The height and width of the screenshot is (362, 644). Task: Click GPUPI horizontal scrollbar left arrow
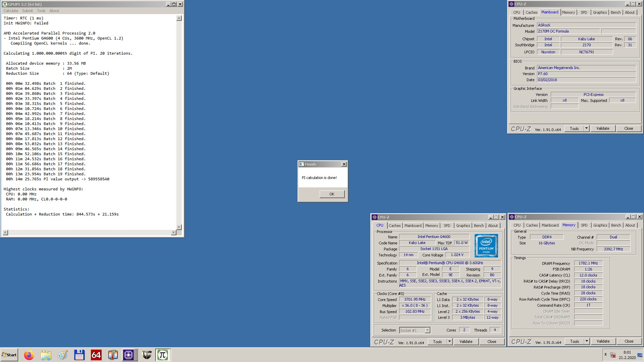click(5, 233)
